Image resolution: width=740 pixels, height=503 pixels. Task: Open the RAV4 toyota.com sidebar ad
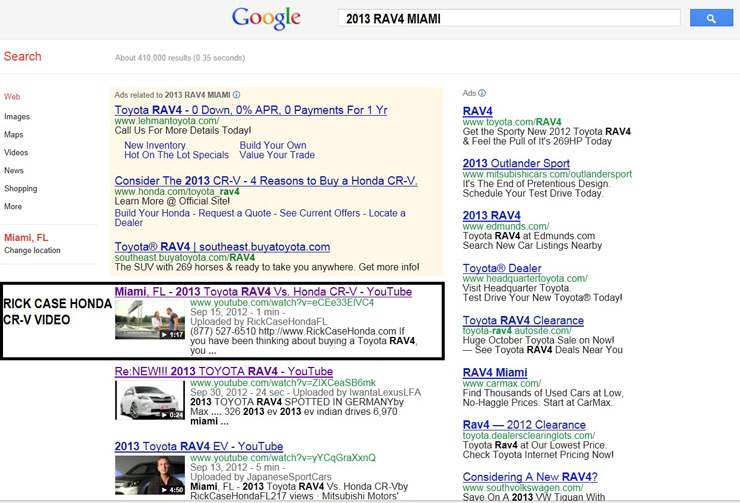click(478, 111)
